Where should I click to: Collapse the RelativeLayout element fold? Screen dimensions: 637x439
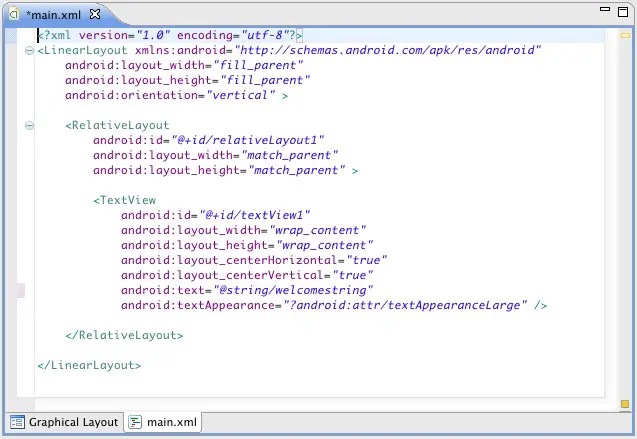(29, 125)
